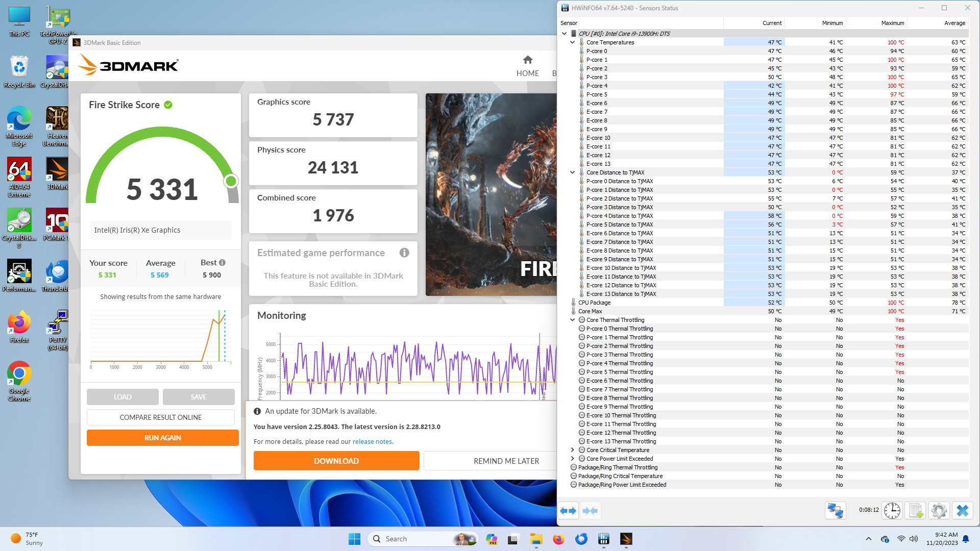Open CrystalDiskMark 8 desktop shortcut

19,228
